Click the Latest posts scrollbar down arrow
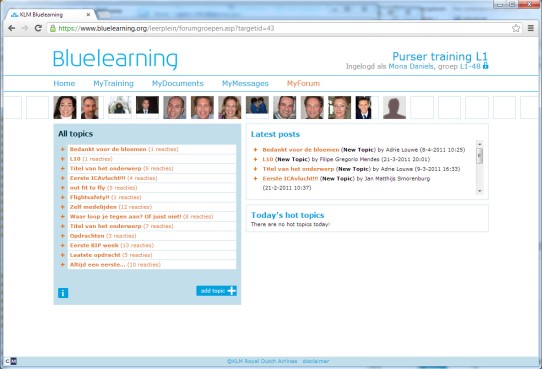 [x=479, y=191]
